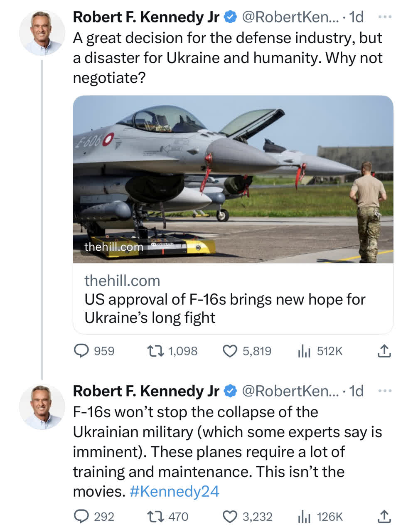Retweet the second tweet with 470 retweets
Viewport: 413px width, 532px height.
[154, 517]
